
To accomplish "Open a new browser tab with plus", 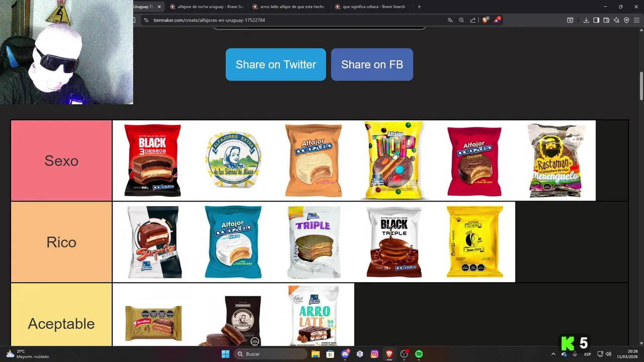I will [419, 7].
